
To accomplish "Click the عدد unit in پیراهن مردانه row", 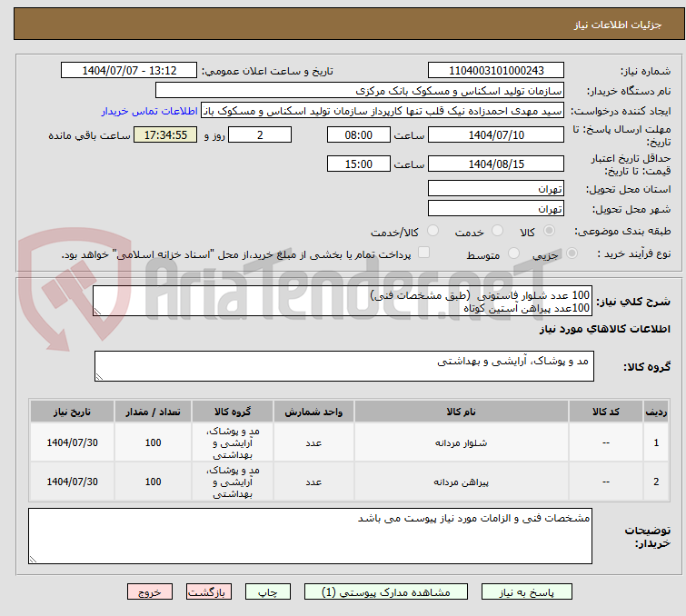I will [x=313, y=482].
